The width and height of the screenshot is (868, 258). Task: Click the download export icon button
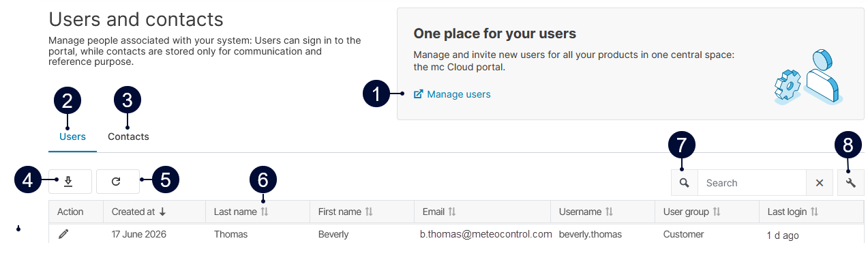pos(70,182)
